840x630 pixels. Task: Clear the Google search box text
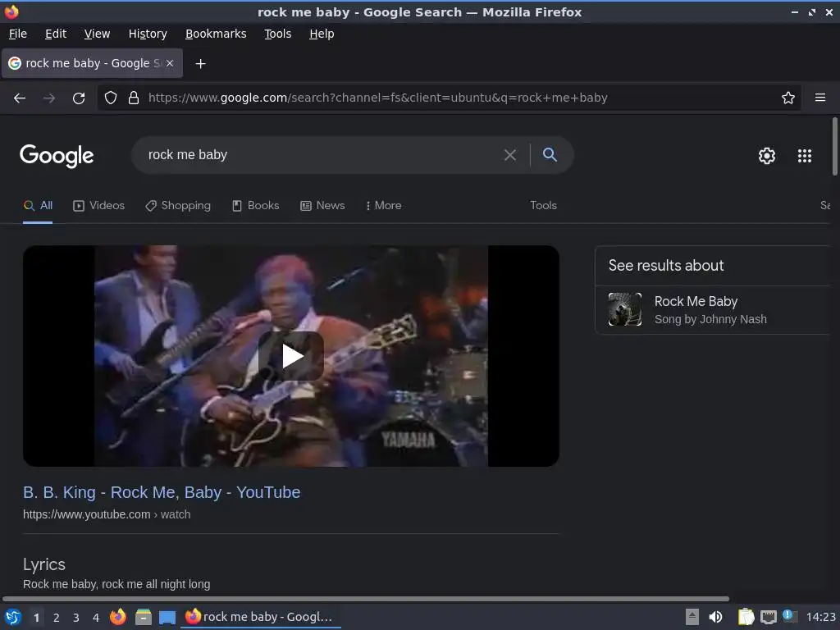pyautogui.click(x=510, y=155)
